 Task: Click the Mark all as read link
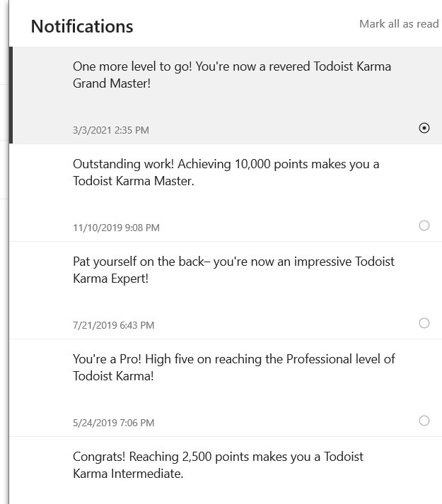click(x=399, y=24)
